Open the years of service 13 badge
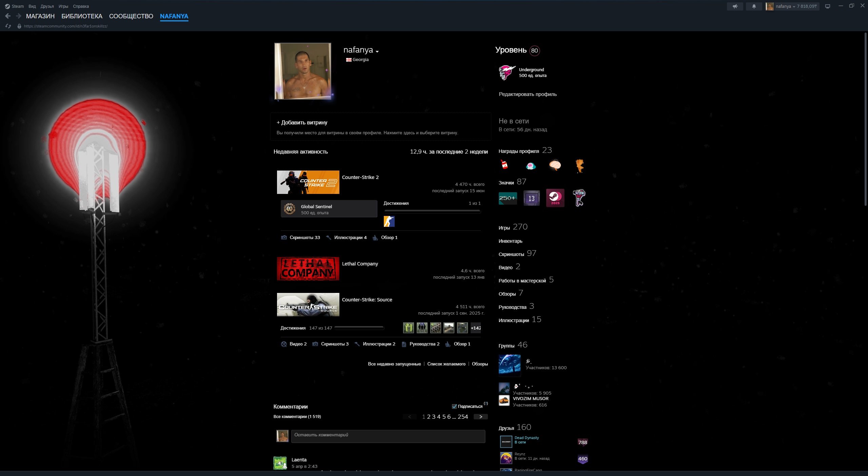 [x=531, y=198]
